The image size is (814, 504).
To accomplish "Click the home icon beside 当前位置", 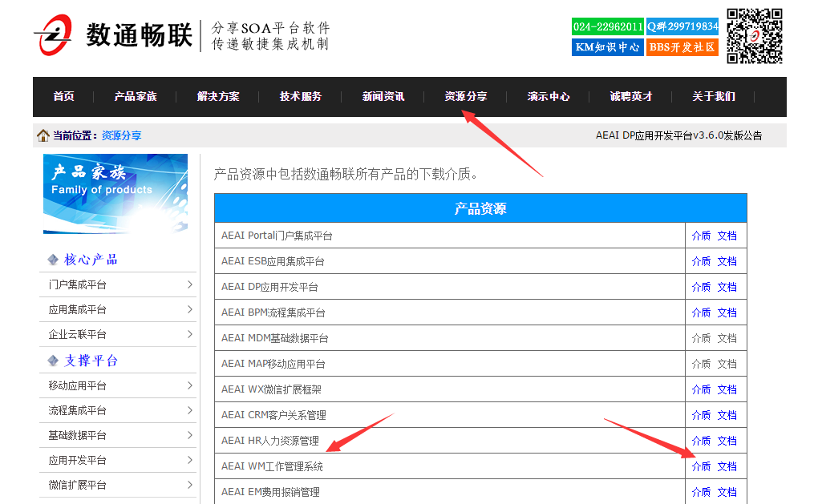I will (43, 135).
